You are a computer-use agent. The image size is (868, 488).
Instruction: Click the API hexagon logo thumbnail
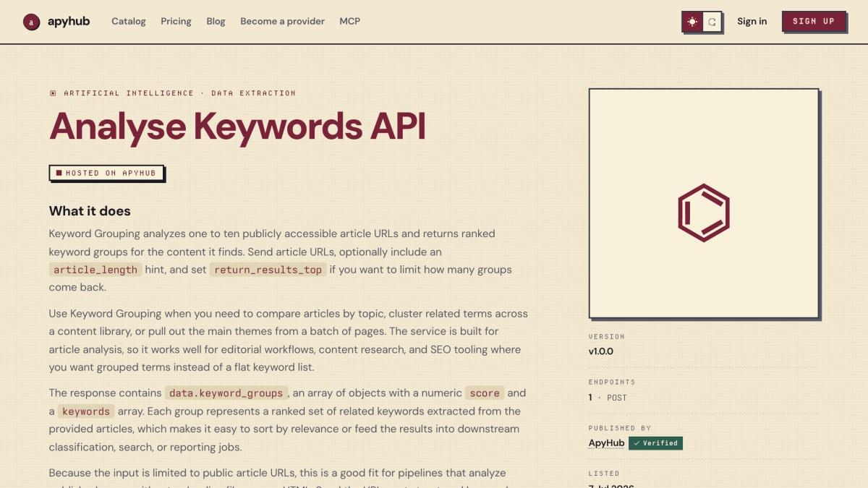point(703,203)
